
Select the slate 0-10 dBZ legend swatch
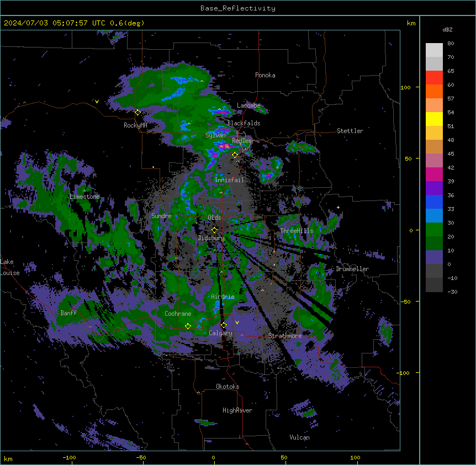434,257
